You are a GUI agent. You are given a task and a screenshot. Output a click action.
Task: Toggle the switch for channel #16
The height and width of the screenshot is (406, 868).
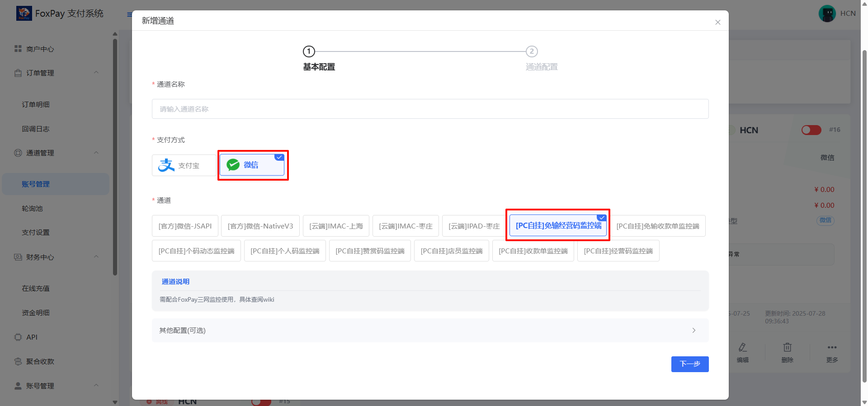pyautogui.click(x=811, y=130)
